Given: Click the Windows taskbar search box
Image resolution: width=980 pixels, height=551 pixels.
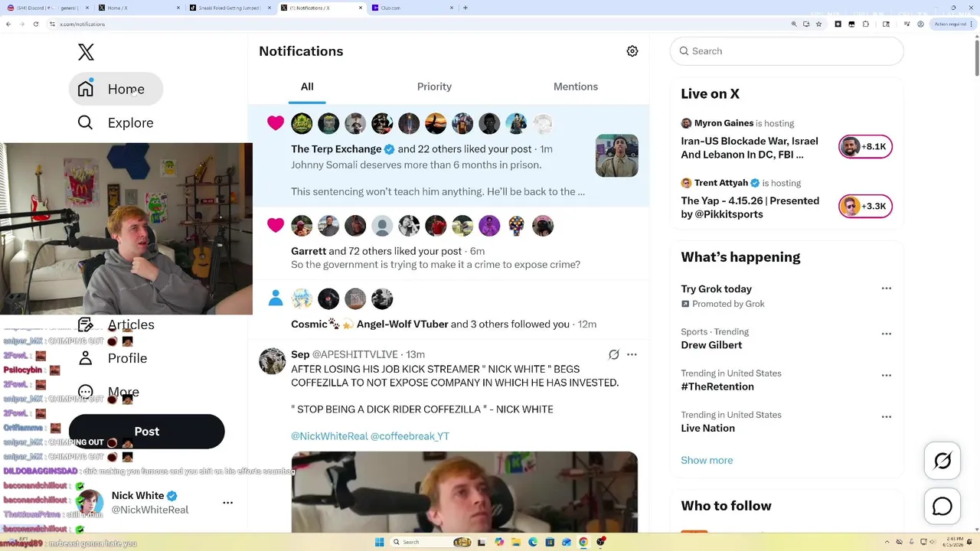Looking at the screenshot, I should pyautogui.click(x=431, y=542).
